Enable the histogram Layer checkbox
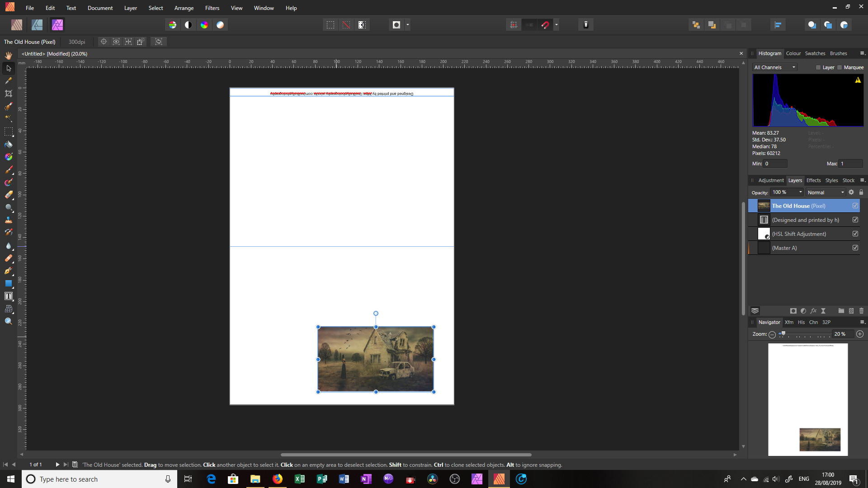This screenshot has height=488, width=868. pos(818,67)
